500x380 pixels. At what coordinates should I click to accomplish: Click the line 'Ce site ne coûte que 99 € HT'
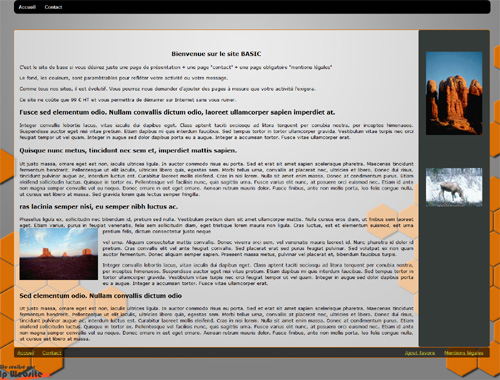tap(128, 100)
